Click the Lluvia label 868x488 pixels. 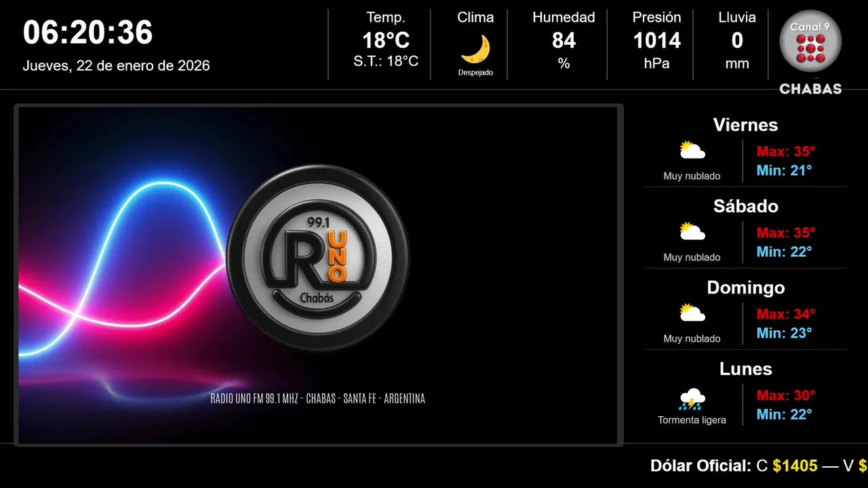click(737, 18)
